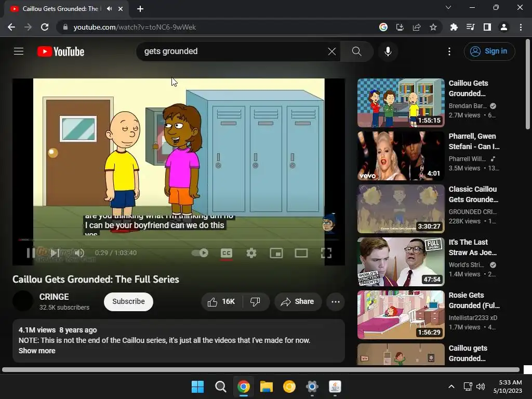The height and width of the screenshot is (399, 532).
Task: Open Classic Caillou Gets Grounded title
Action: [x=473, y=194]
